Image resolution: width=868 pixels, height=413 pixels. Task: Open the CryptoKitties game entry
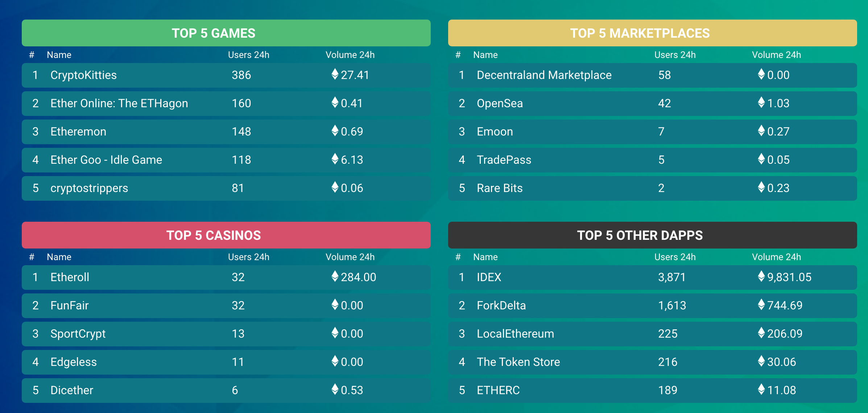(83, 75)
